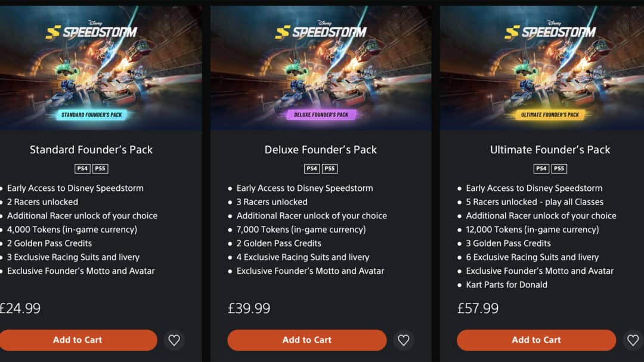The width and height of the screenshot is (644, 362).
Task: Add the Standard Founder's Pack to wishlist
Action: 174,340
